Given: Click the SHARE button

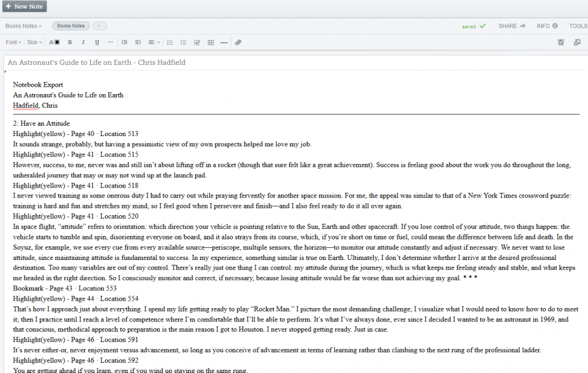Looking at the screenshot, I should pos(512,26).
